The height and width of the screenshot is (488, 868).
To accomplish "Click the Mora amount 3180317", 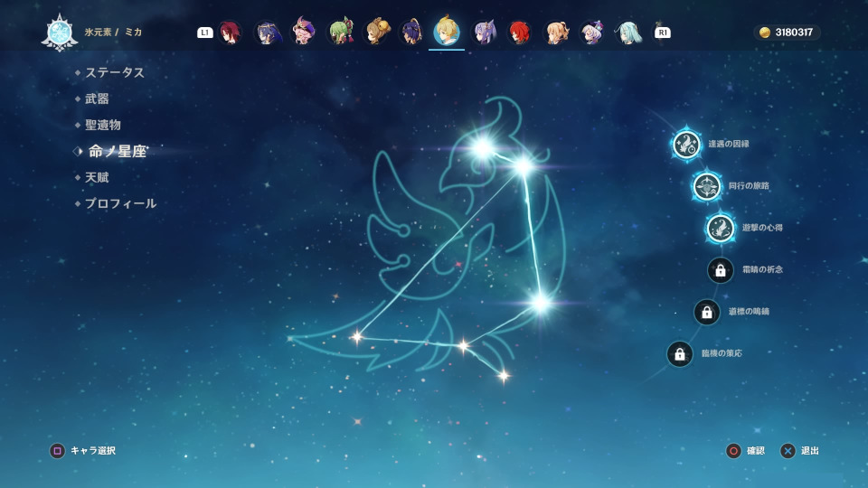I will [x=794, y=33].
